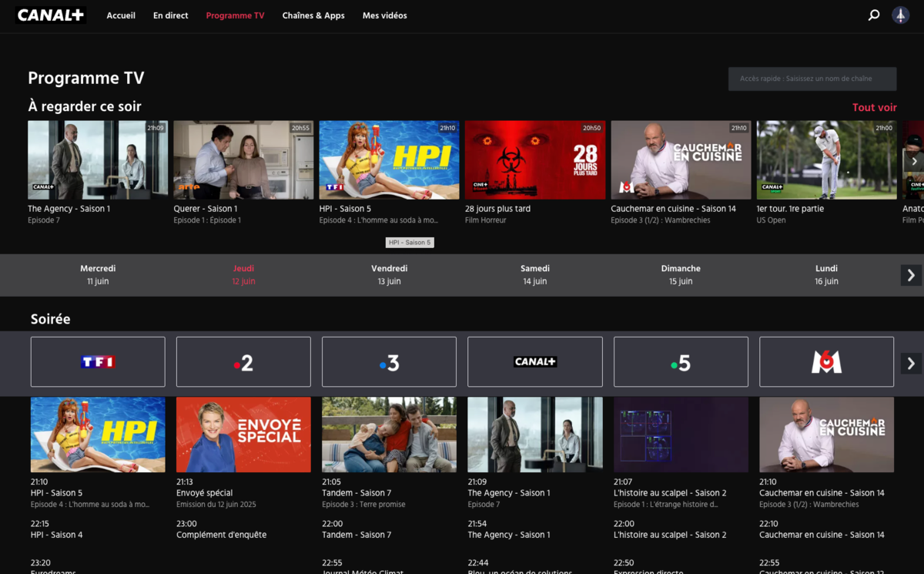Open Tandem thumbnail under France 3
This screenshot has height=574, width=924.
(389, 435)
